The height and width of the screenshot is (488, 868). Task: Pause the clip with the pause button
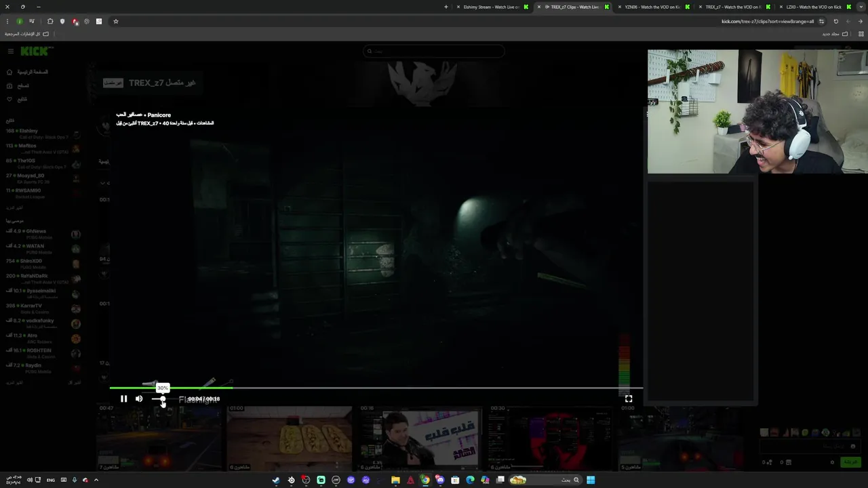coord(123,399)
